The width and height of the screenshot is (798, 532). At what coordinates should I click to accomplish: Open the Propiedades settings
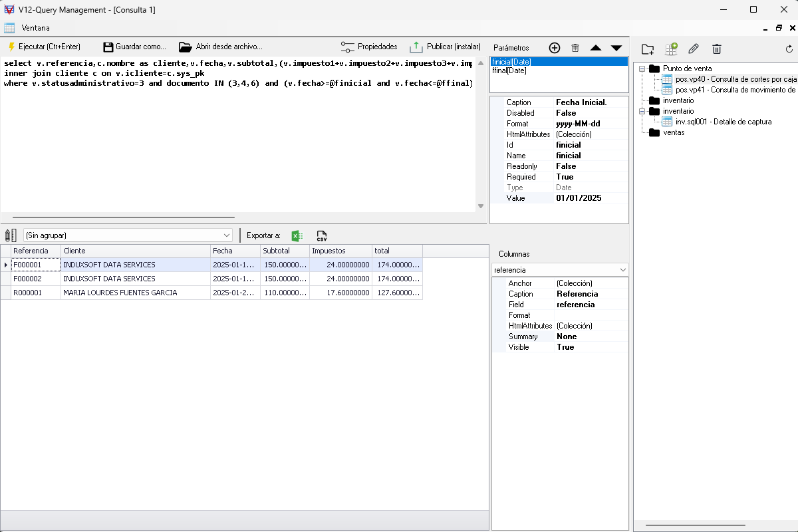coord(369,47)
